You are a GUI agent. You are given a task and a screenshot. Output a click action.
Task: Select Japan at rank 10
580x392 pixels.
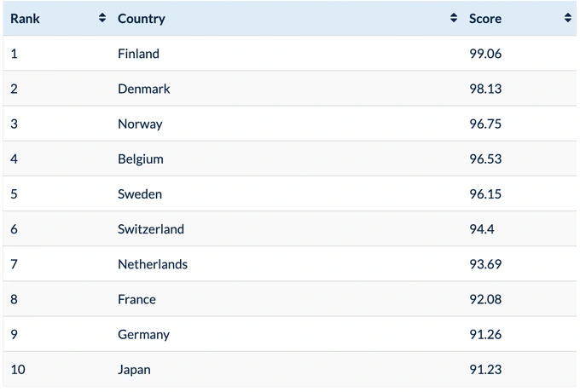coord(135,369)
